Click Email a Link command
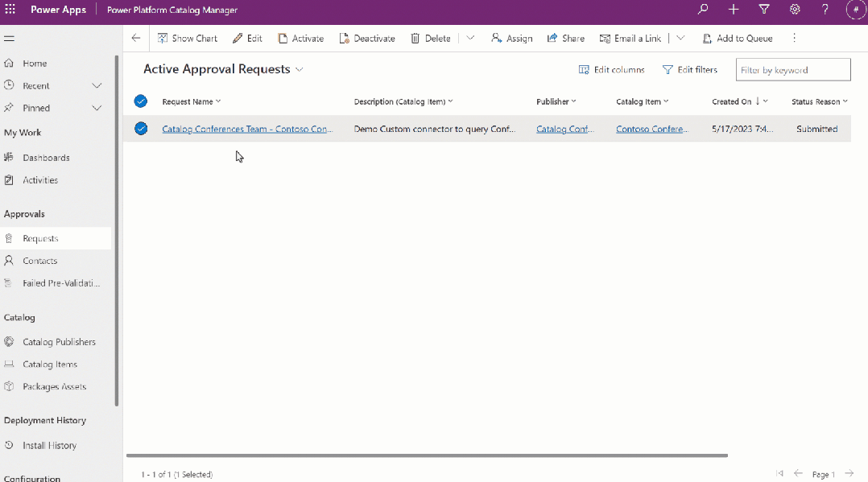Screen dimensions: 868x482 (x=630, y=38)
